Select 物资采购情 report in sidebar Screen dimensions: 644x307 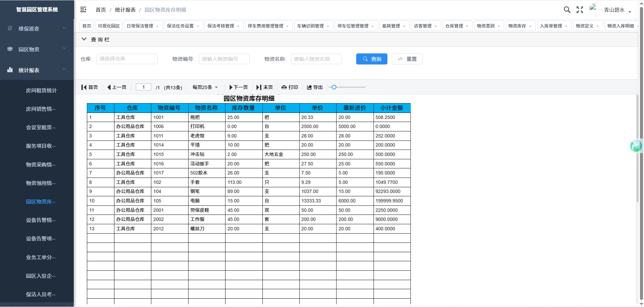pos(41,165)
